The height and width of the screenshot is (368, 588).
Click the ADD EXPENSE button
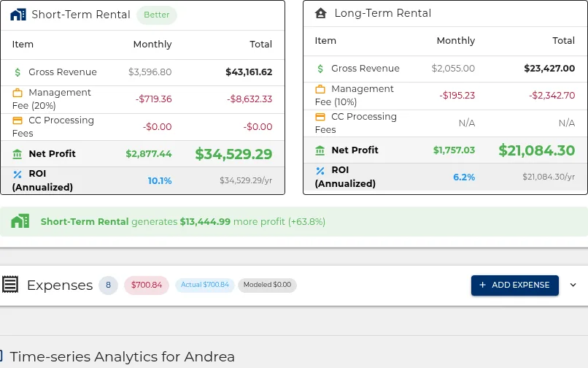tap(515, 285)
